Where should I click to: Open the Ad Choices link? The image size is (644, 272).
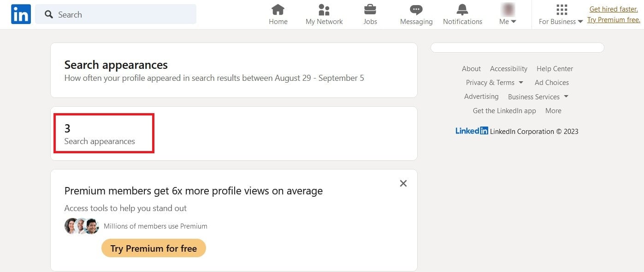[551, 83]
